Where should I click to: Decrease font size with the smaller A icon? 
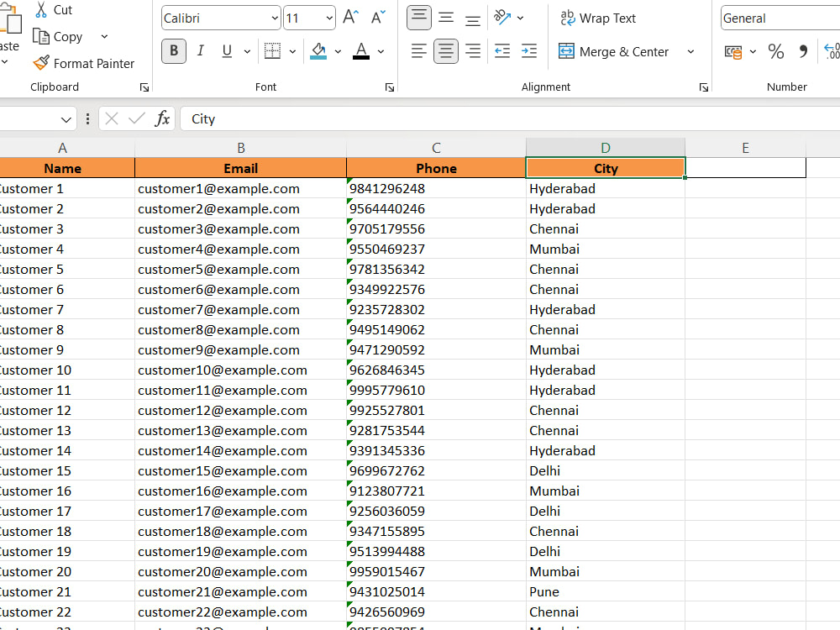(x=378, y=18)
